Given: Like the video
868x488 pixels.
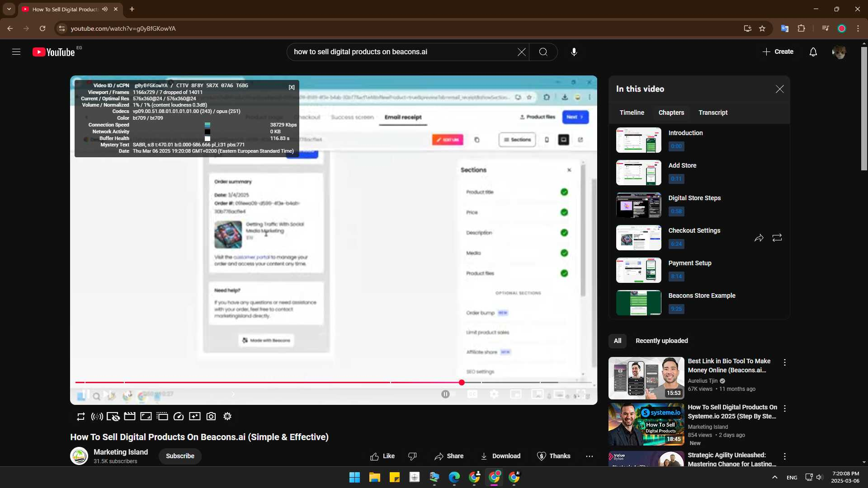Looking at the screenshot, I should coord(382,456).
